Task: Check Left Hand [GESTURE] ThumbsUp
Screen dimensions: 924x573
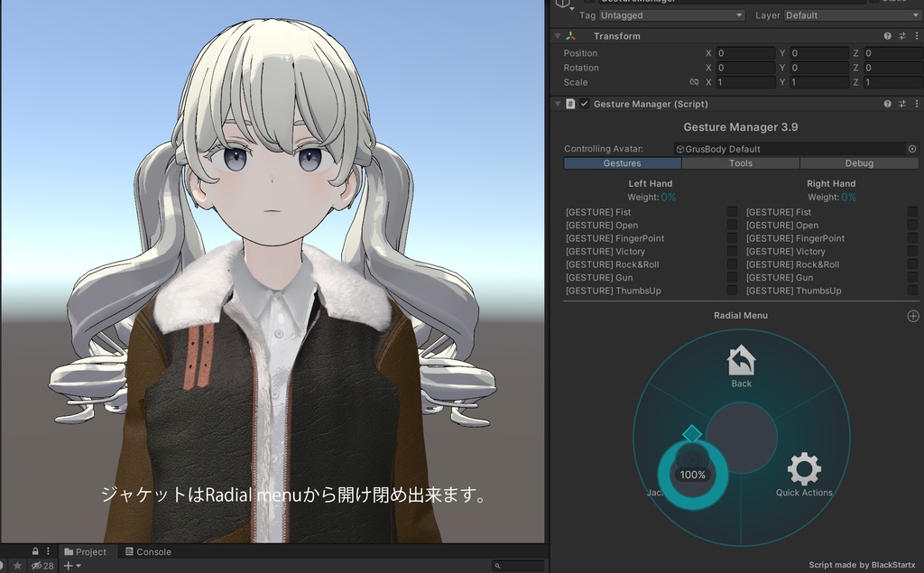Action: pyautogui.click(x=732, y=290)
